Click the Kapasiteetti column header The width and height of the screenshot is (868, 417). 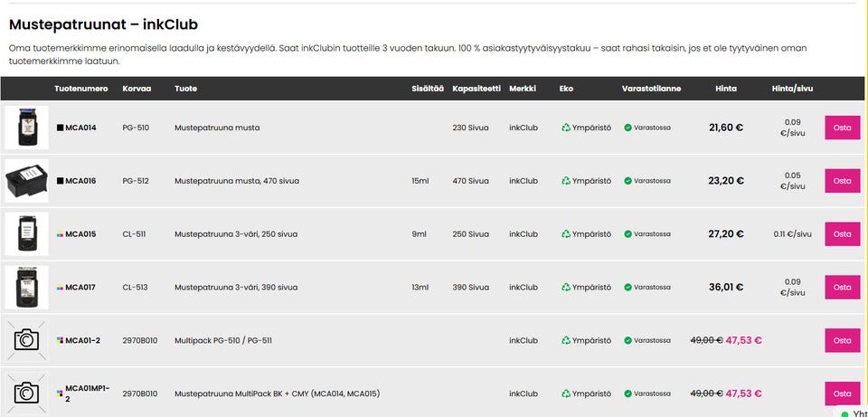(476, 89)
